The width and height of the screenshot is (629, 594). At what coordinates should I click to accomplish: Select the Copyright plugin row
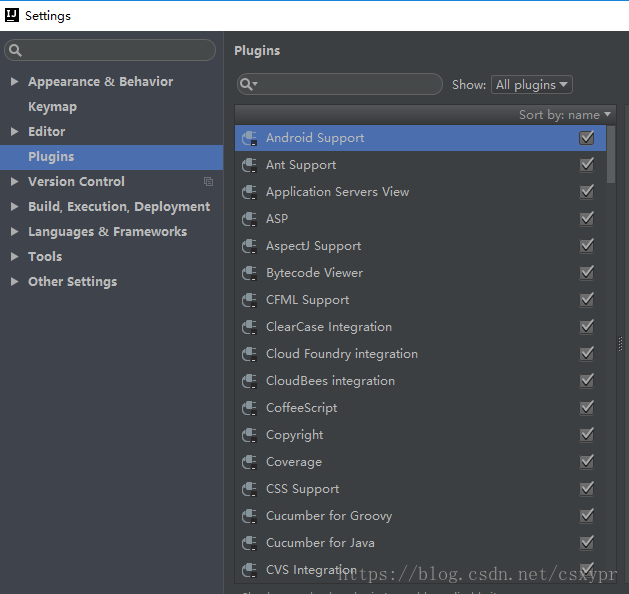(x=420, y=435)
